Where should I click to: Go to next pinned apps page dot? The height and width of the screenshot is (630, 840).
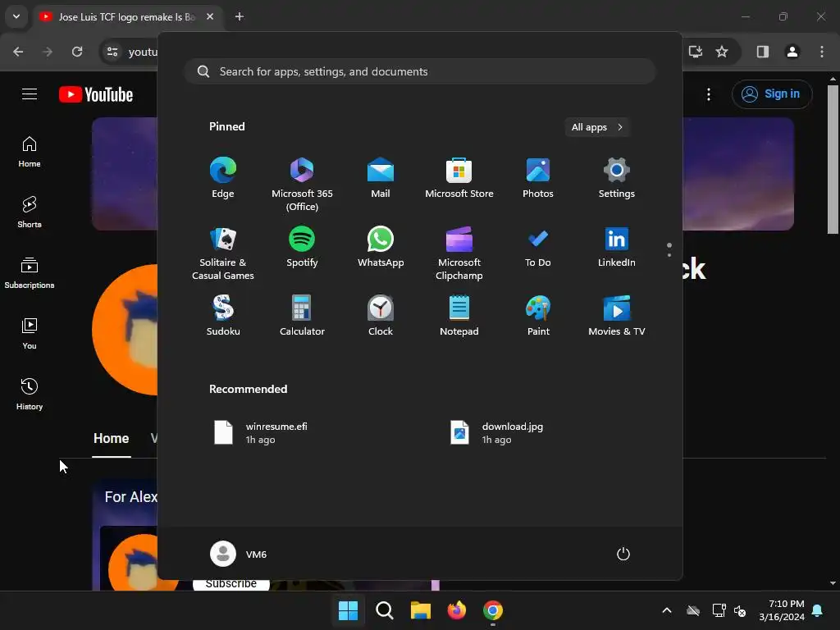coord(669,255)
